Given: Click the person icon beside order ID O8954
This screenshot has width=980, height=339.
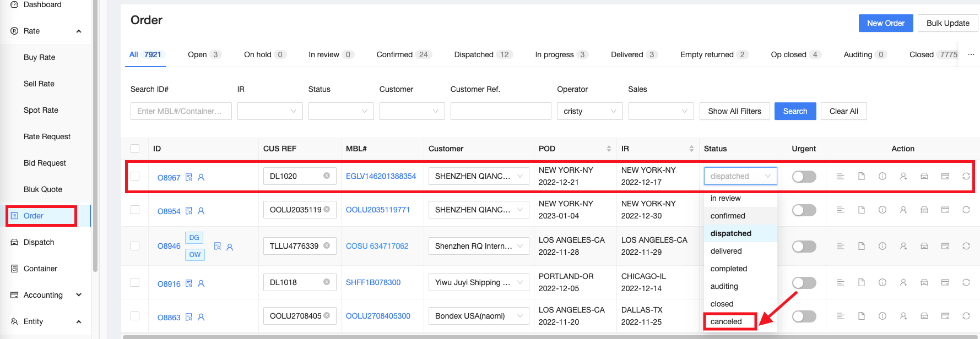Looking at the screenshot, I should (x=201, y=211).
